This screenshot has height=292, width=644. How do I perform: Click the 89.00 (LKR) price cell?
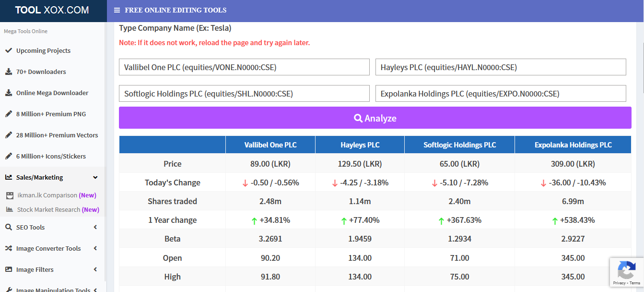tap(270, 164)
